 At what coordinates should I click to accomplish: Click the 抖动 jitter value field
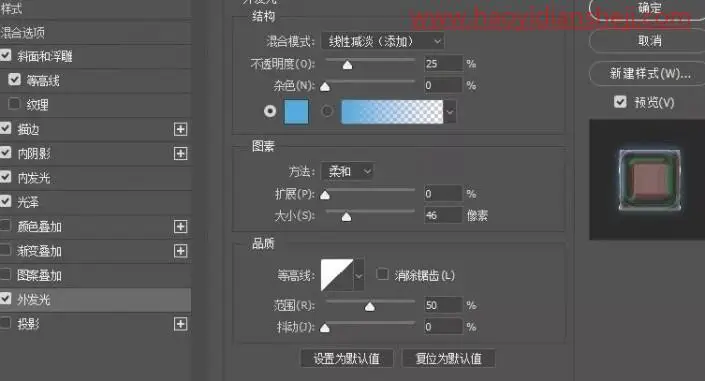click(x=443, y=327)
